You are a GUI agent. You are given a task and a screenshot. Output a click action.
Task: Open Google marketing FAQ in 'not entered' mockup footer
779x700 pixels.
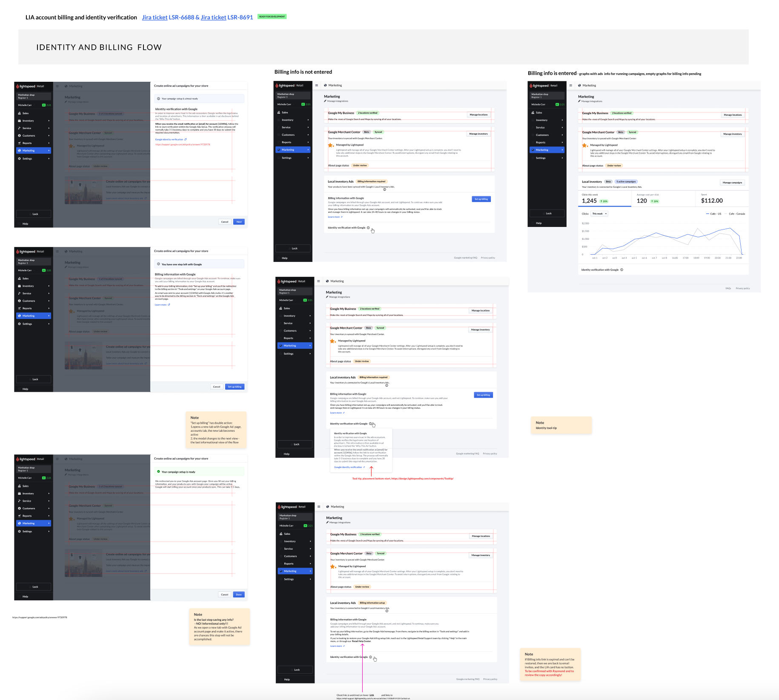(465, 258)
